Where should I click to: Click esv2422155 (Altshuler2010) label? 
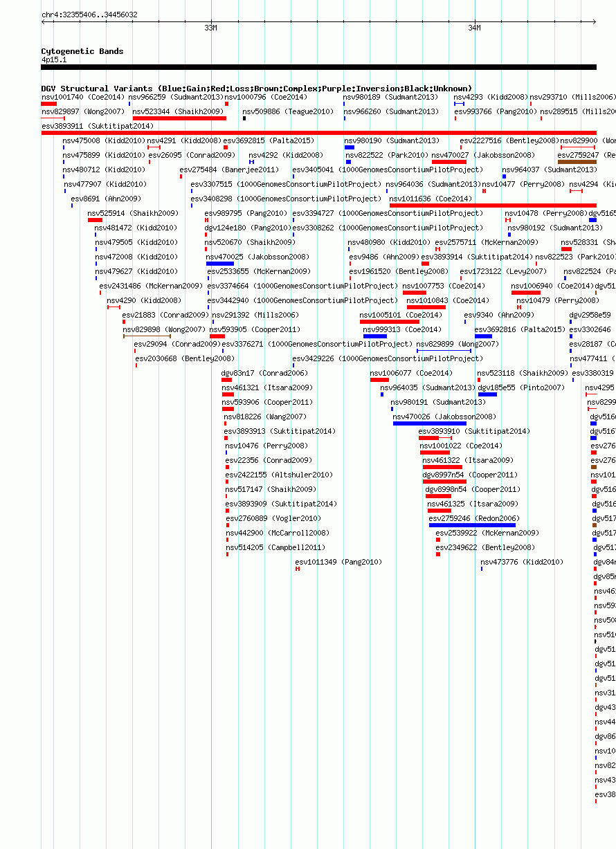[x=280, y=475]
